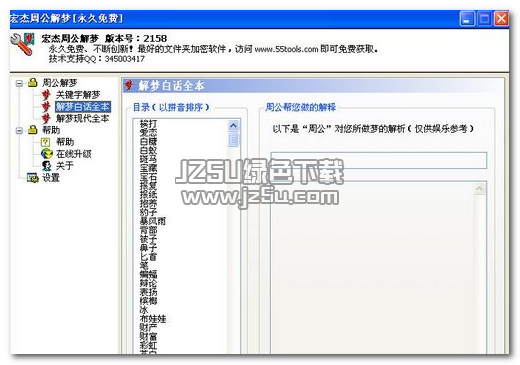
Task: Select 被子 in the directory list
Action: click(148, 239)
